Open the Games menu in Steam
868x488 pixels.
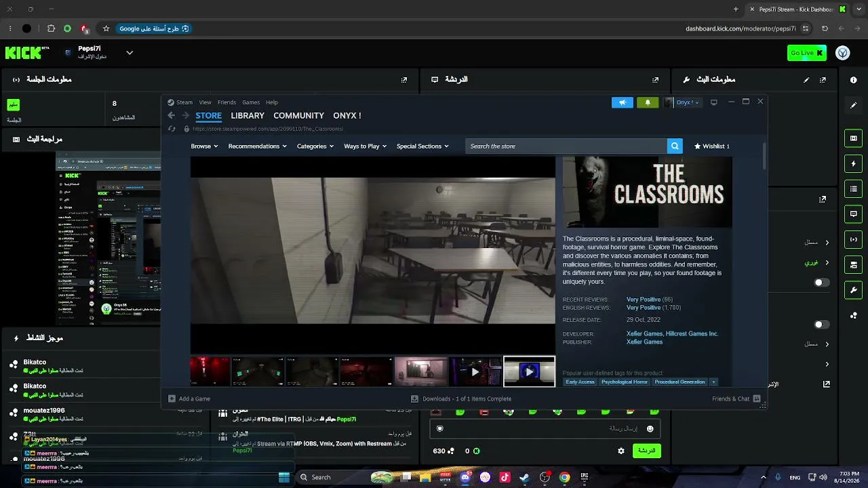pos(251,102)
